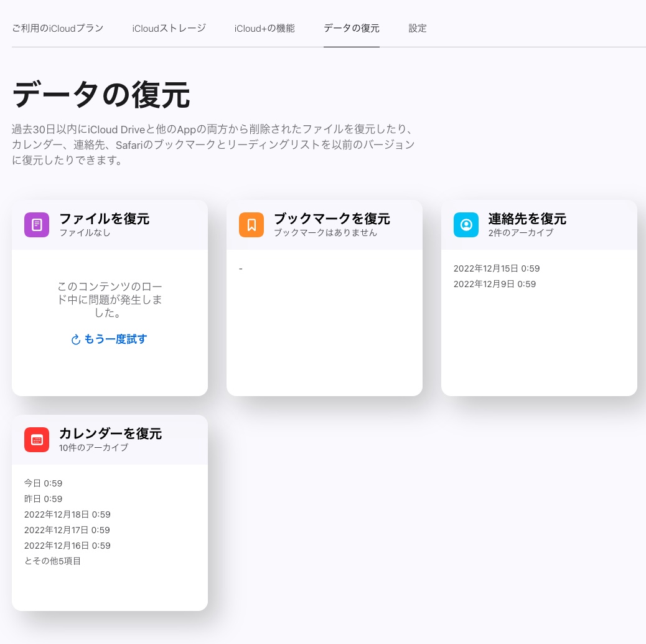This screenshot has width=646, height=644.
Task: Click the ブックマークはありません subtitle
Action: tap(325, 233)
